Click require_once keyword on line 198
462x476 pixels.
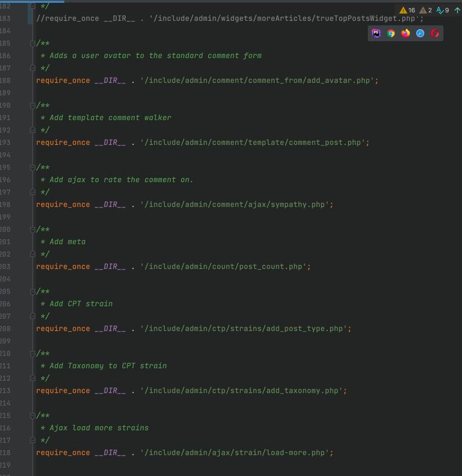63,205
